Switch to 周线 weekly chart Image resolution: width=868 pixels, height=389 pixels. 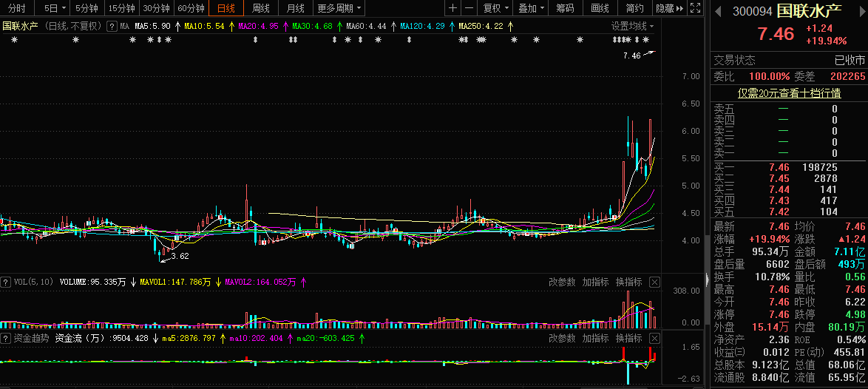(x=261, y=7)
